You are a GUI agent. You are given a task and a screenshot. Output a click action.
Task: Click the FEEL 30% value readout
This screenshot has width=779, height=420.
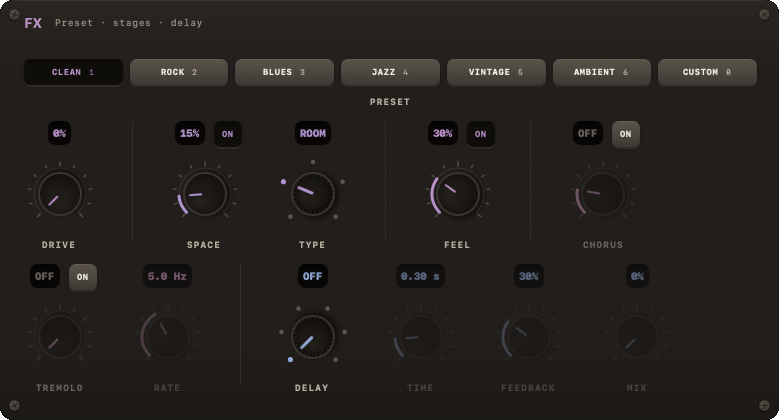443,133
